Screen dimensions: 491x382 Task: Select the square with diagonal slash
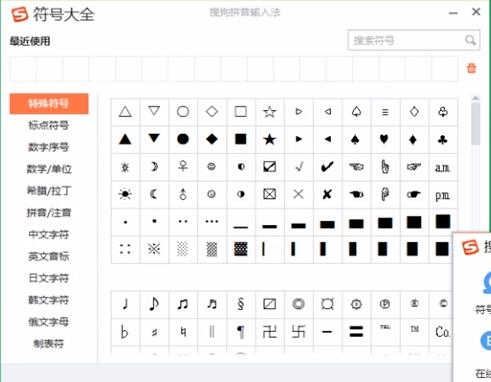click(x=269, y=304)
